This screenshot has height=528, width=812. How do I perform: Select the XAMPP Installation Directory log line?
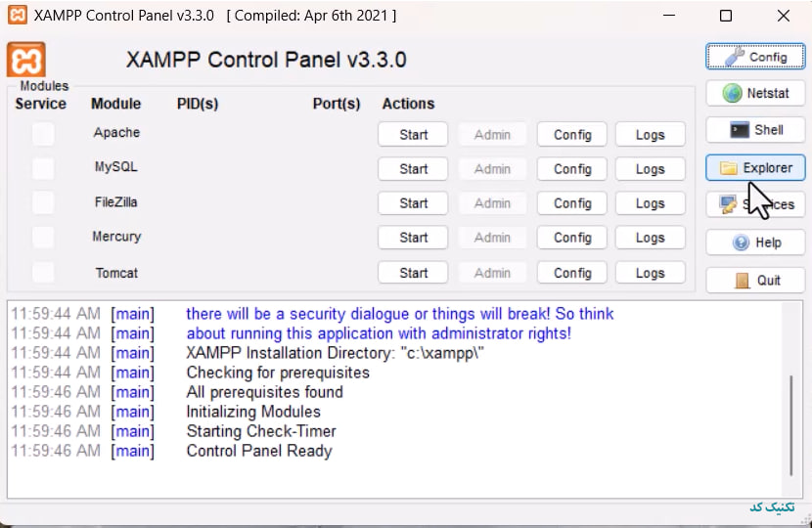pos(335,353)
